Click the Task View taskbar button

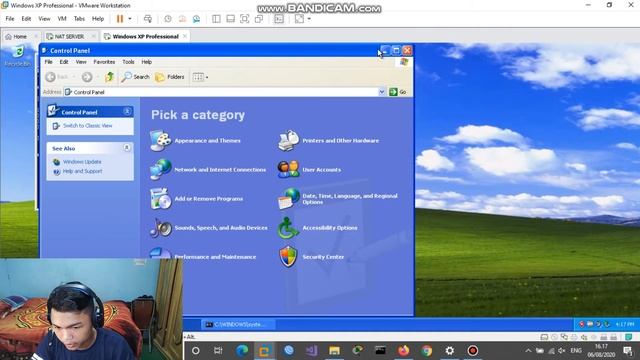coord(218,351)
